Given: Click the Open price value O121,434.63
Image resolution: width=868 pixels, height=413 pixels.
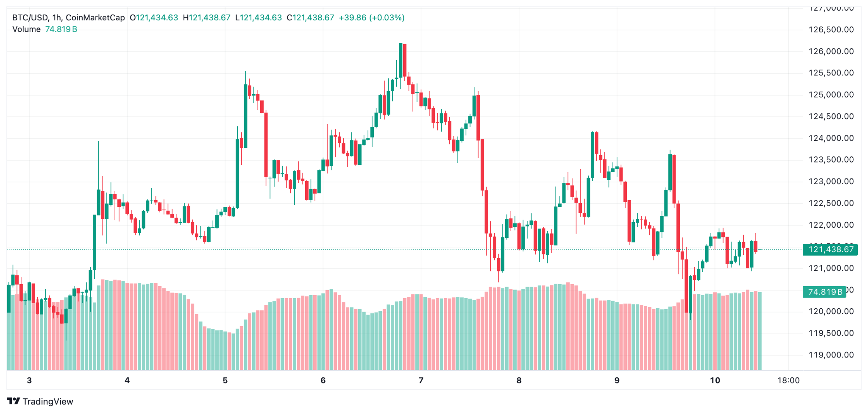Looking at the screenshot, I should [x=154, y=18].
